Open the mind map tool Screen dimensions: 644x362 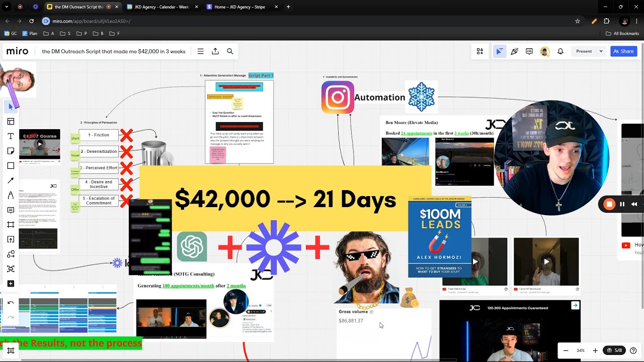pos(11,269)
